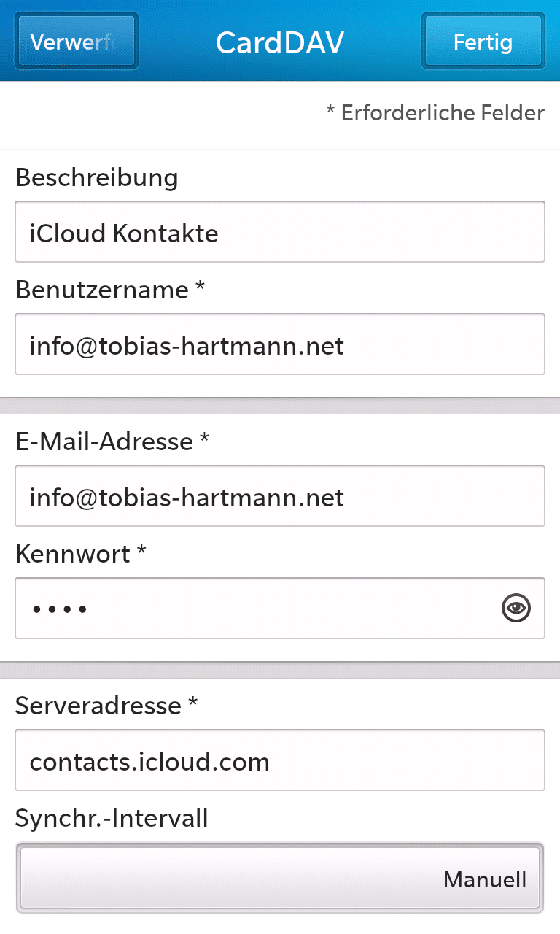Open the Synchr.-Intervall Manuell dropdown

click(x=280, y=879)
